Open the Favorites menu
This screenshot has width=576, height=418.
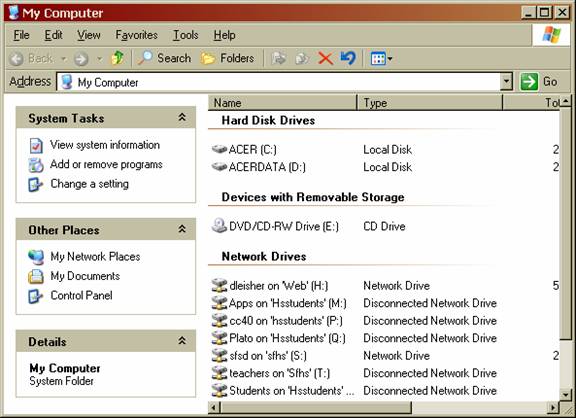[x=136, y=35]
